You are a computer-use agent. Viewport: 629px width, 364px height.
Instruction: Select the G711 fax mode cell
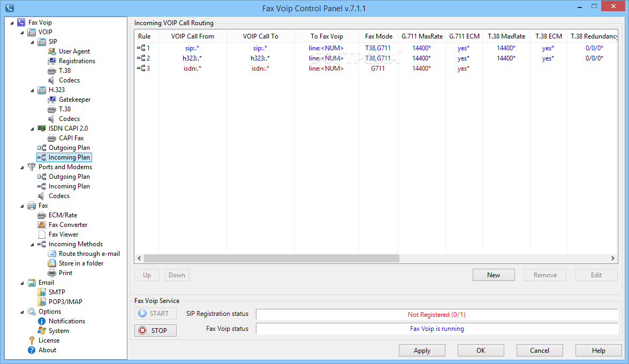coord(377,68)
